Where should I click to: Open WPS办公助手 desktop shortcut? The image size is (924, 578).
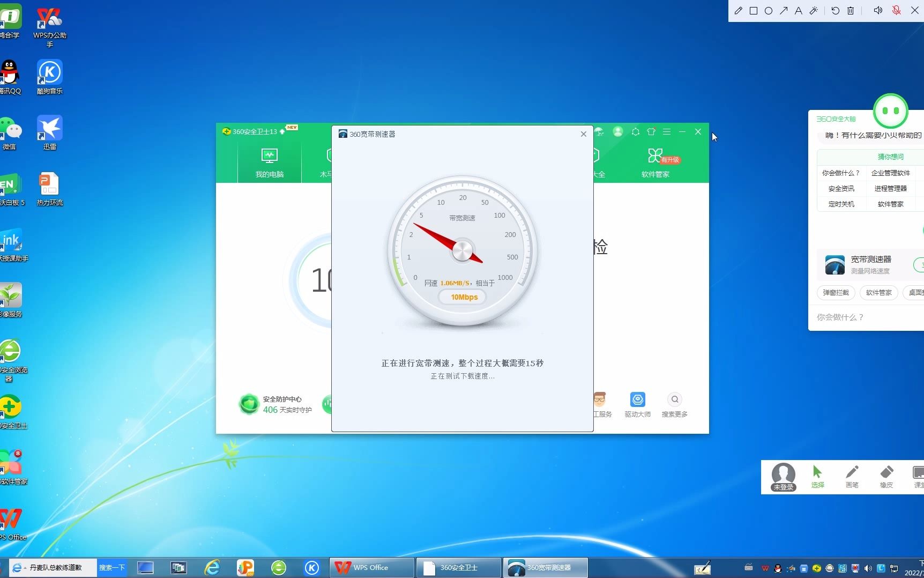coord(49,27)
